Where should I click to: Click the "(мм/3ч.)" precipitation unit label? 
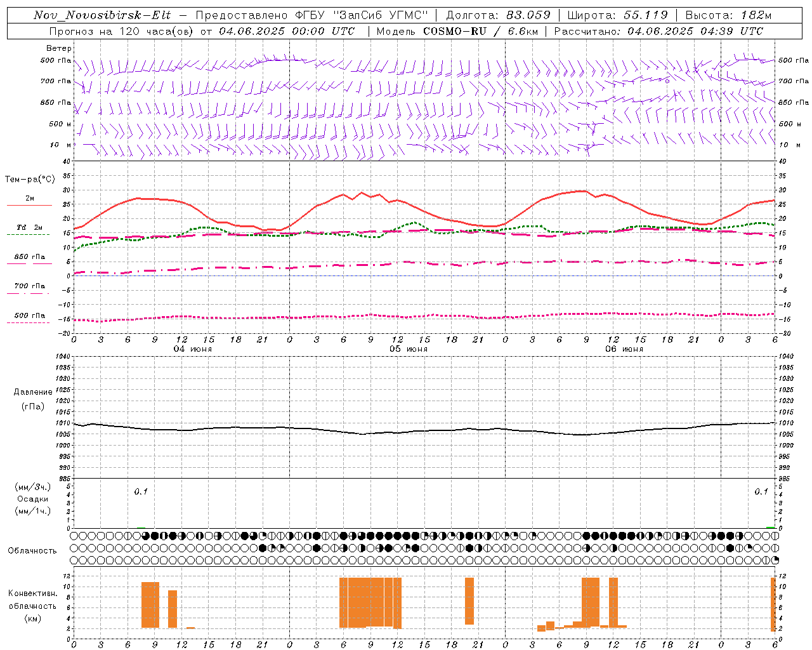(x=33, y=487)
